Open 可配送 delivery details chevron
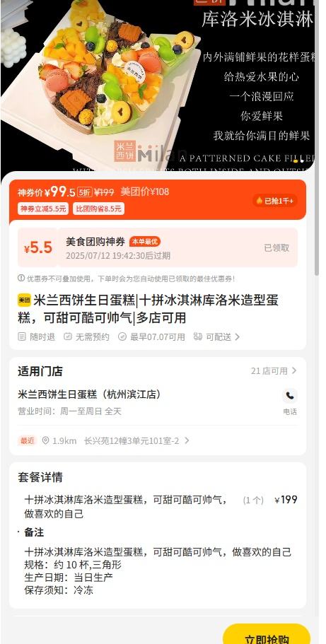Screen dimensions: 326x644 237,336
